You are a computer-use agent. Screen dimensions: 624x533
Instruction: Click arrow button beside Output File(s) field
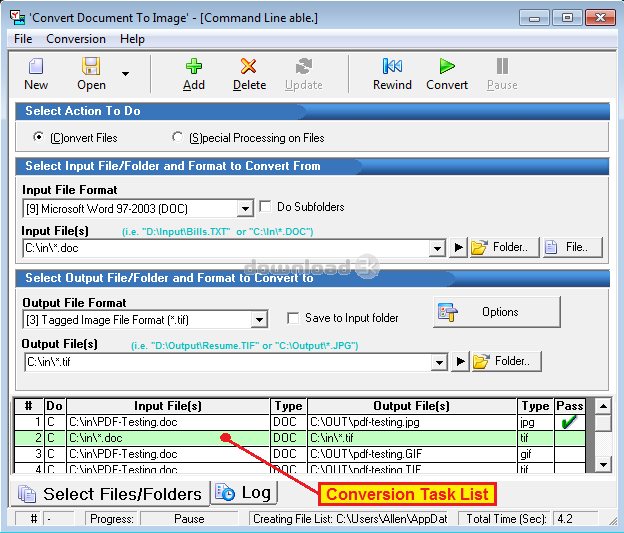pyautogui.click(x=460, y=361)
